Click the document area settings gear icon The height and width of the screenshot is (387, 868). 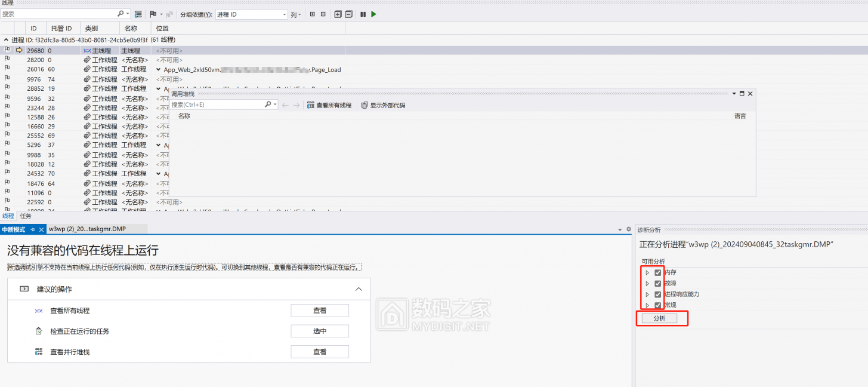[x=628, y=229]
